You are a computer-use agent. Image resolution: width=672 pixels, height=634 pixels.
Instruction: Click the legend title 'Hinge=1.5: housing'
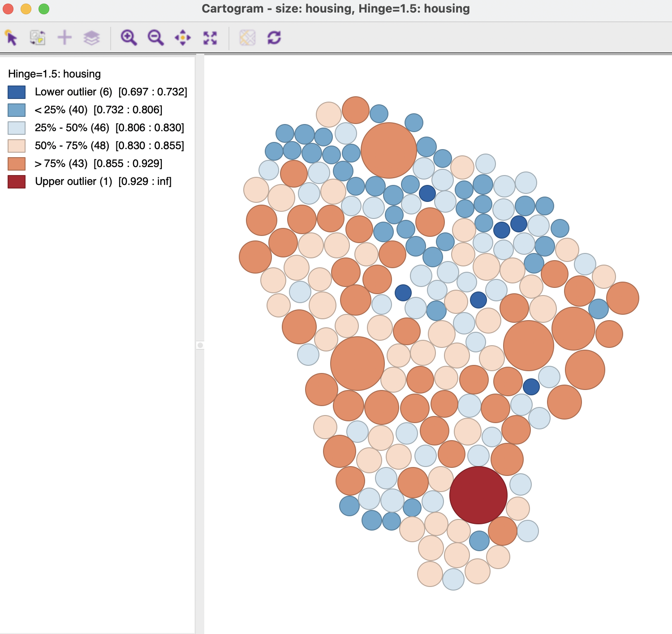click(x=54, y=74)
